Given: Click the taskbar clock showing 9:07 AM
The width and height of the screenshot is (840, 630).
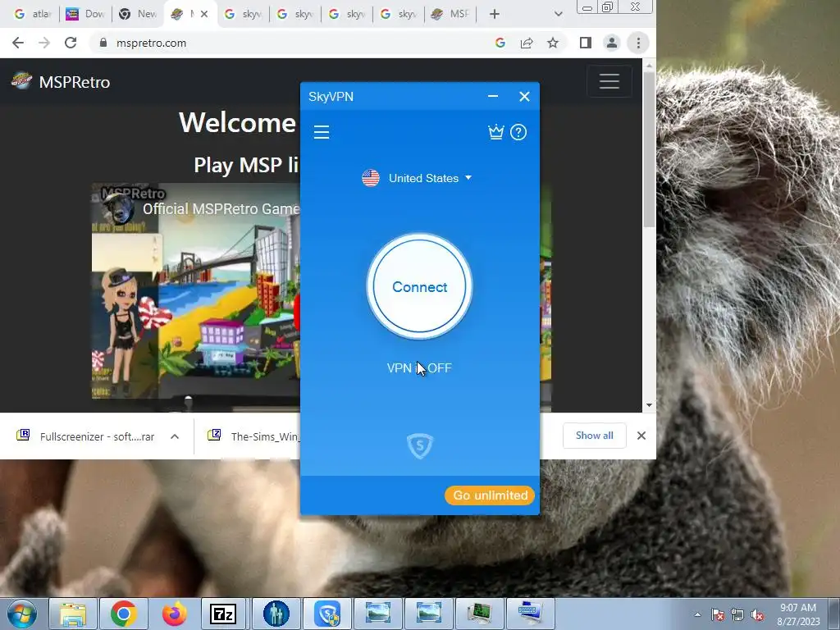Looking at the screenshot, I should click(798, 614).
